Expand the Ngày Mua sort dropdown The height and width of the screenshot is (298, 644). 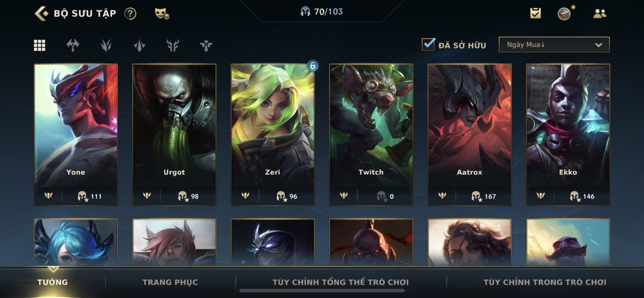(x=554, y=45)
